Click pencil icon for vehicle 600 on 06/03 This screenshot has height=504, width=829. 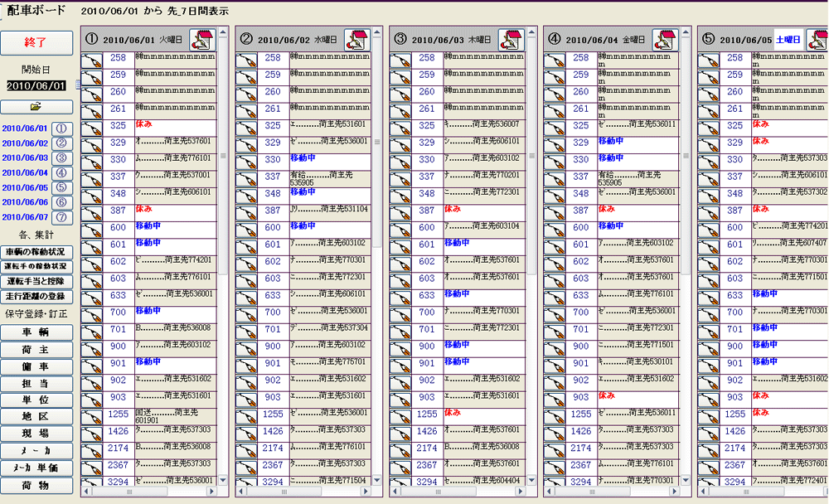tap(400, 228)
